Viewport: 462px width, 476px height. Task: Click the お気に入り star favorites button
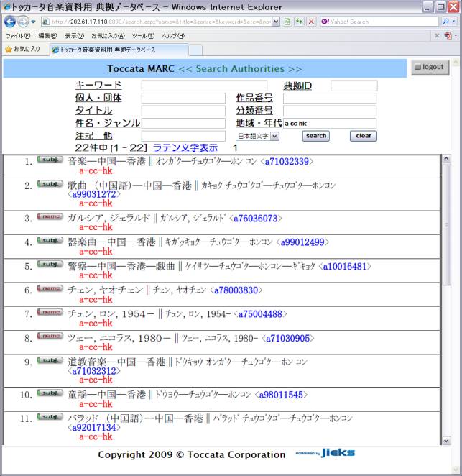pos(23,49)
